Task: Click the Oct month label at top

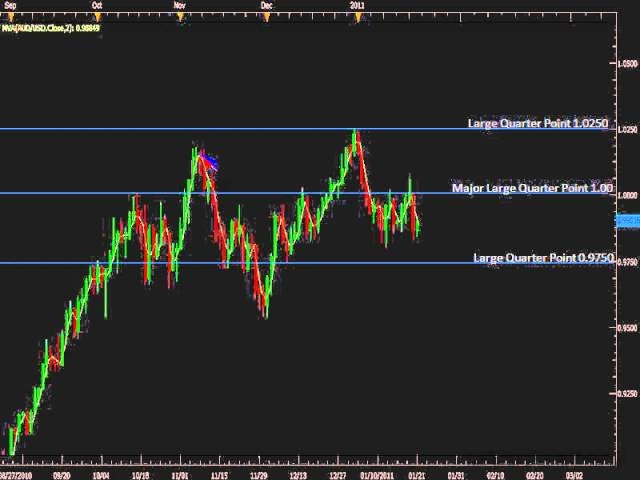Action: pyautogui.click(x=97, y=5)
